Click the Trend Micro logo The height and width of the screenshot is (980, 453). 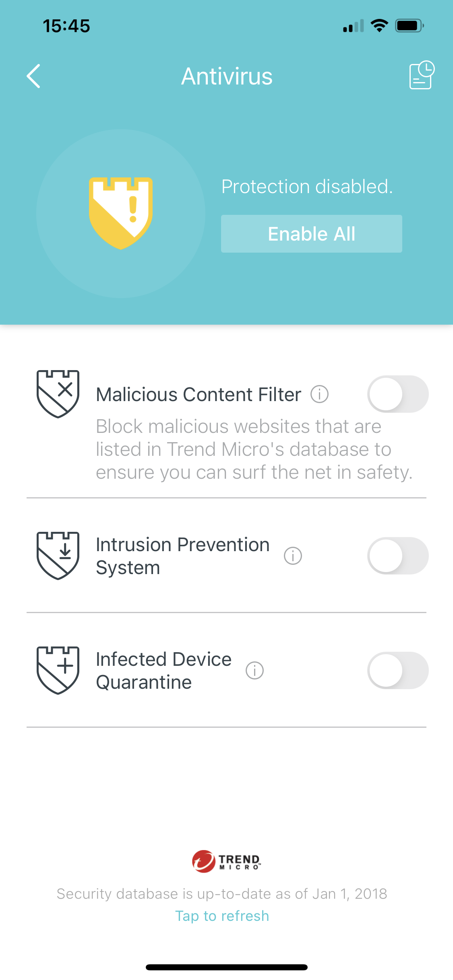point(226,861)
